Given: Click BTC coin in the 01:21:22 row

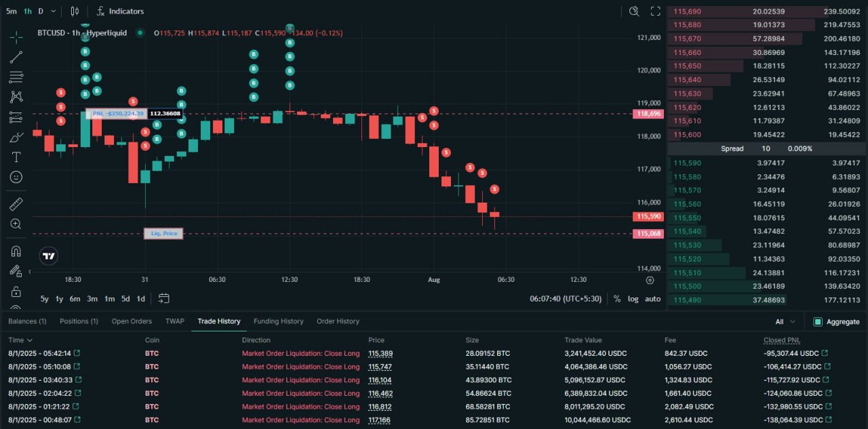Looking at the screenshot, I should click(x=152, y=407).
